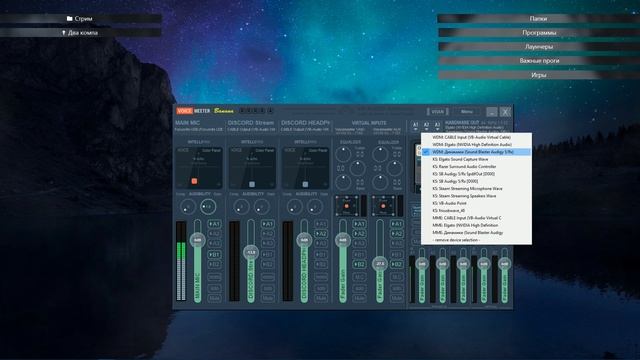Click the Voicemeeter Banana logo
Image resolution: width=640 pixels, height=360 pixels.
click(x=205, y=111)
